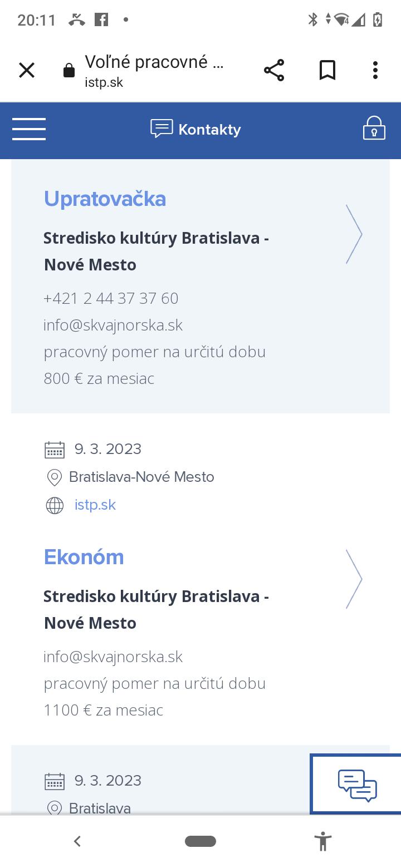Open the Upratovačka job listing title

pyautogui.click(x=105, y=199)
